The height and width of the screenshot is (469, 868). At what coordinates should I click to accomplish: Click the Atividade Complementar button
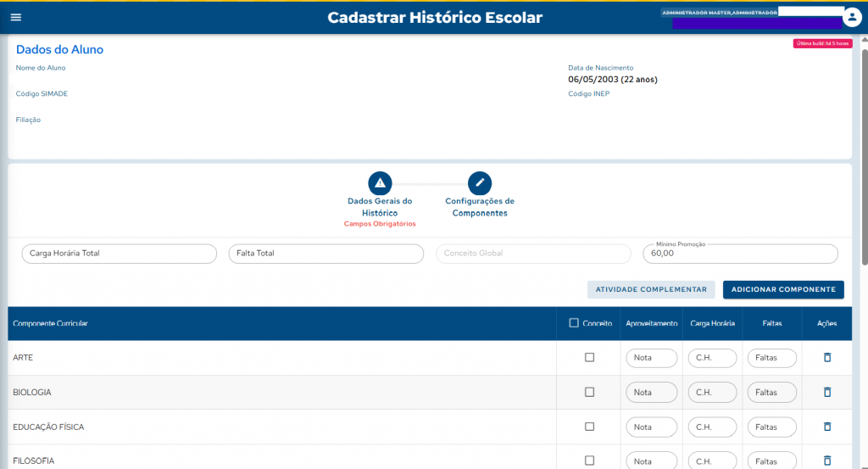click(x=651, y=290)
